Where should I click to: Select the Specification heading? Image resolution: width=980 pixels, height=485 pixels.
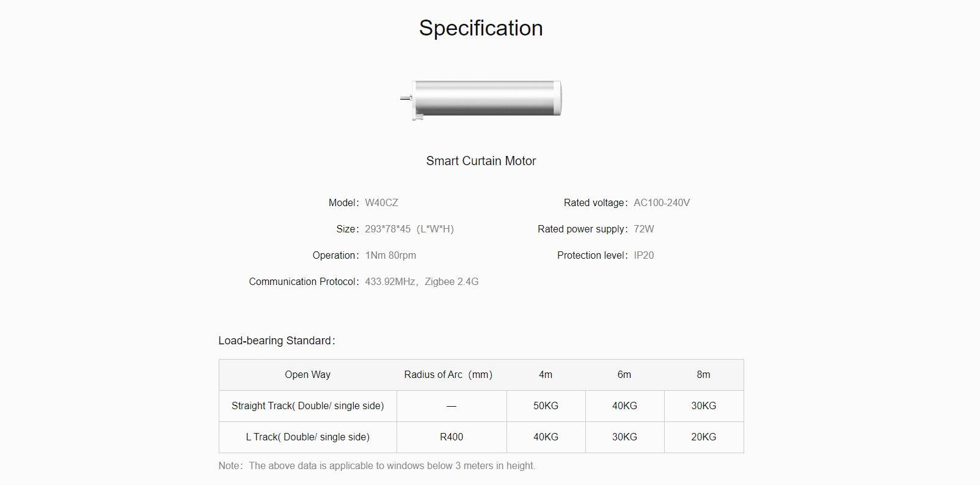481,28
